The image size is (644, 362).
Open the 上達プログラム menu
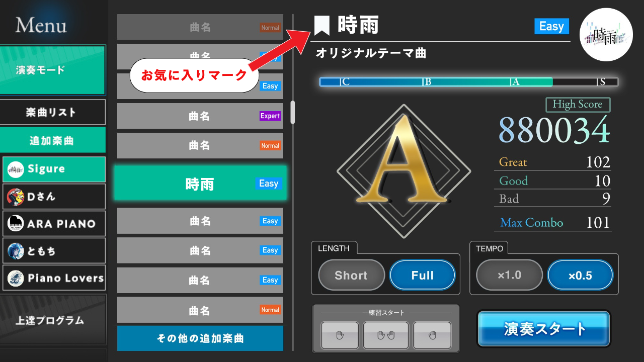click(53, 320)
